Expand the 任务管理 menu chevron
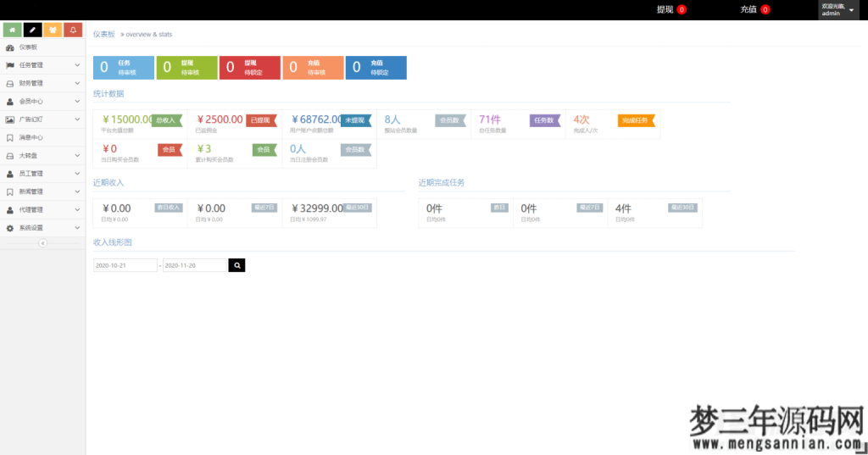Viewport: 868px width, 455px height. [77, 65]
